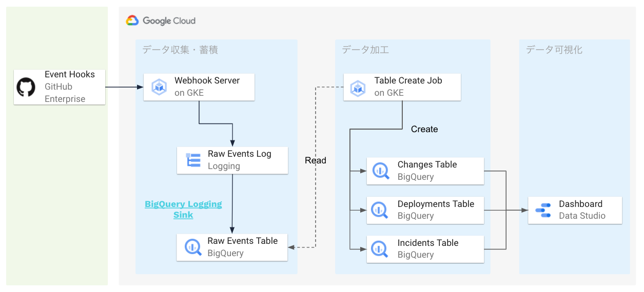644x292 pixels.
Task: Click 'BigQuery' under Incidents Table
Action: click(416, 255)
